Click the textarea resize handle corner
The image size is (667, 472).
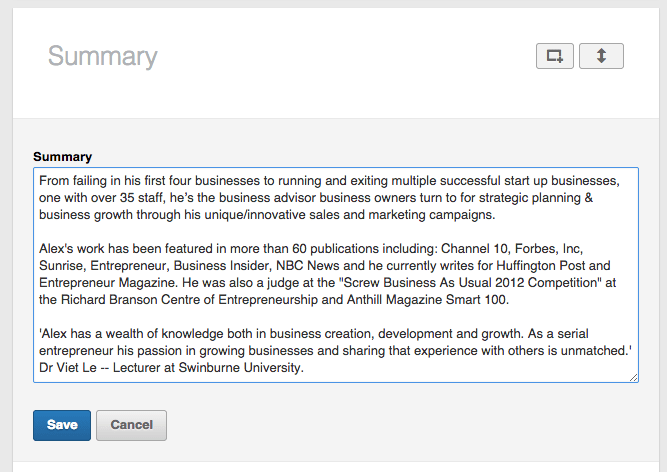634,377
